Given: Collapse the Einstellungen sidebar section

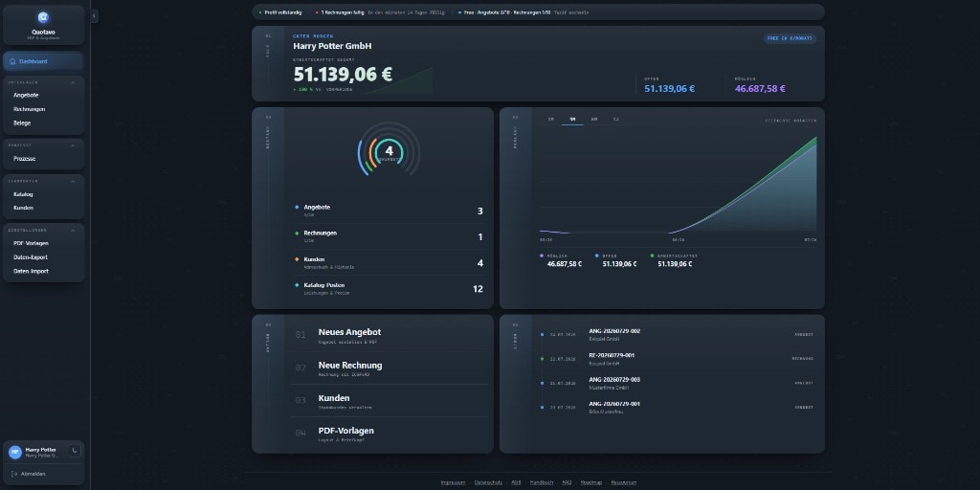Looking at the screenshot, I should pyautogui.click(x=73, y=230).
